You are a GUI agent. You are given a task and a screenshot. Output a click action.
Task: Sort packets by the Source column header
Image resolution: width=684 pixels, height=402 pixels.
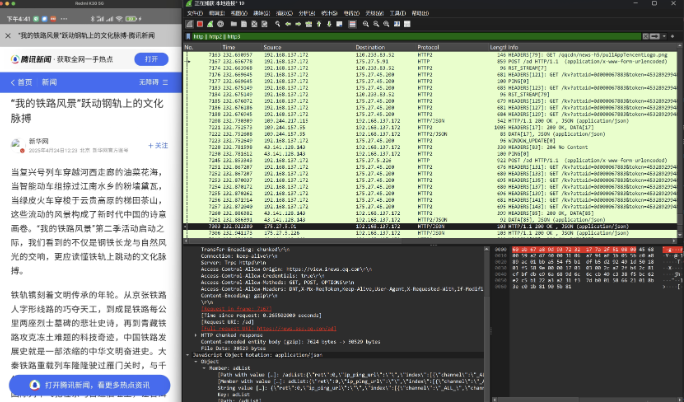tap(272, 47)
